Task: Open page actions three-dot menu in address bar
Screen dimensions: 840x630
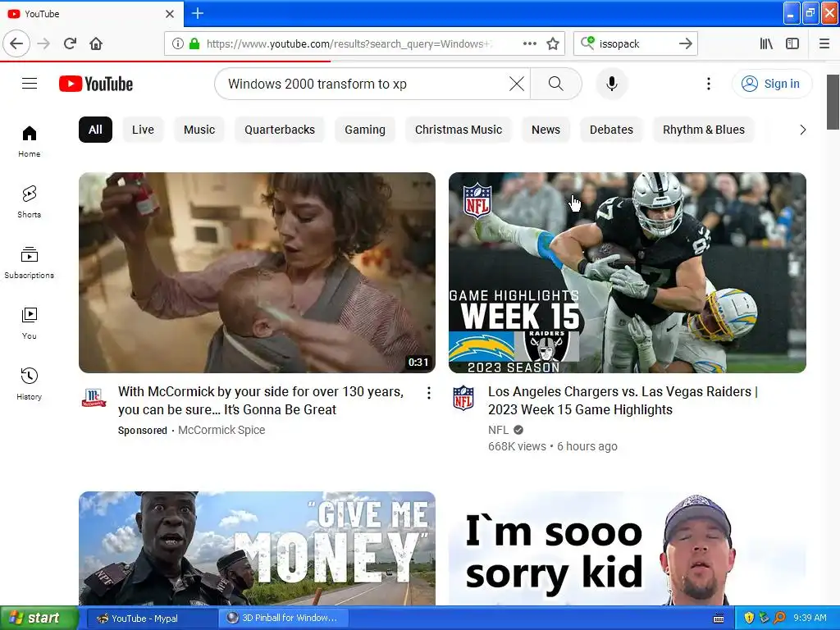Action: click(x=530, y=43)
